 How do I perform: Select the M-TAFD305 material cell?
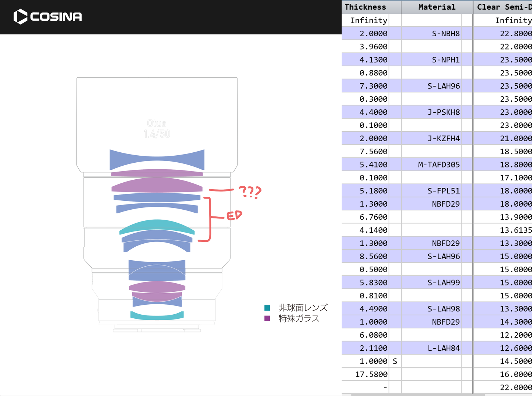click(431, 165)
